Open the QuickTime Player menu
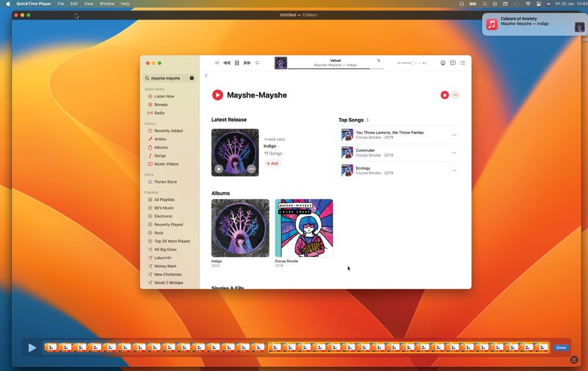The height and width of the screenshot is (371, 588). (34, 4)
